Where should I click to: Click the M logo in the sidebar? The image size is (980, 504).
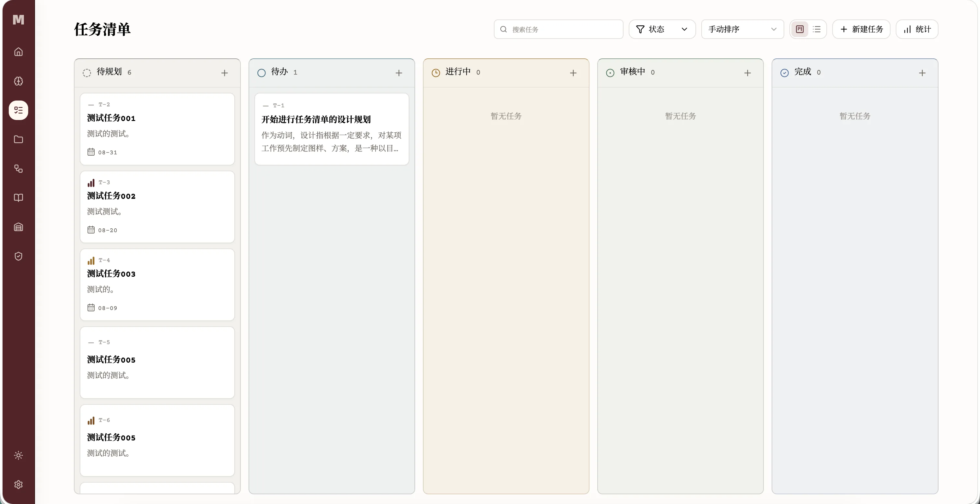tap(18, 19)
